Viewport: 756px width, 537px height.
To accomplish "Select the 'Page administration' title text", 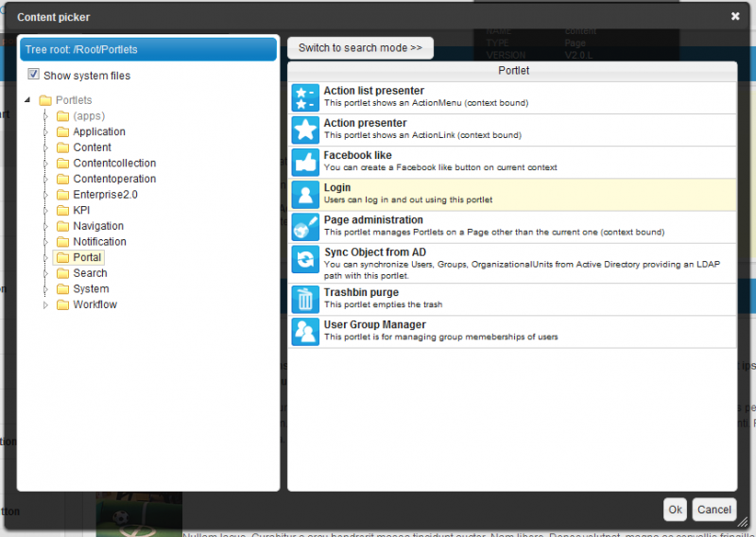I will (x=373, y=220).
